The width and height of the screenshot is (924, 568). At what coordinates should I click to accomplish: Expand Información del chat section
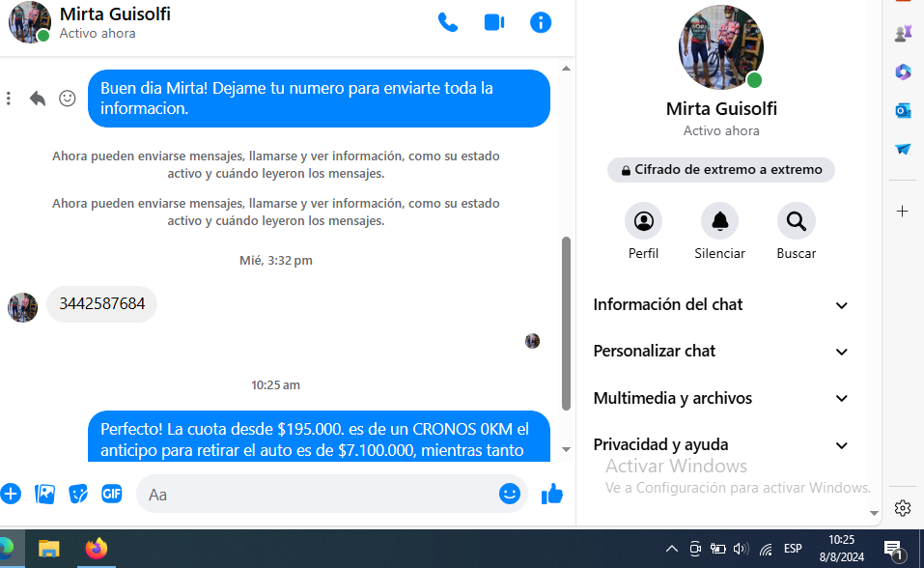coord(720,305)
